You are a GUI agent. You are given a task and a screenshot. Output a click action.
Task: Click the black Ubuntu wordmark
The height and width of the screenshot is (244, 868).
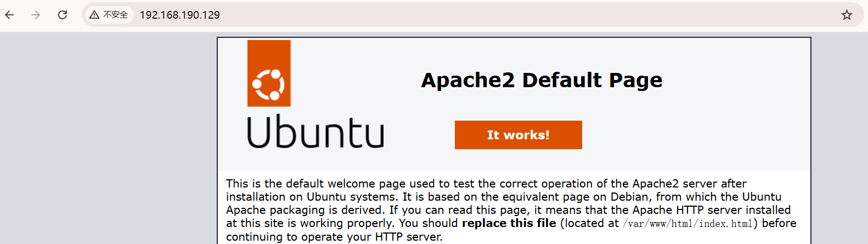315,132
